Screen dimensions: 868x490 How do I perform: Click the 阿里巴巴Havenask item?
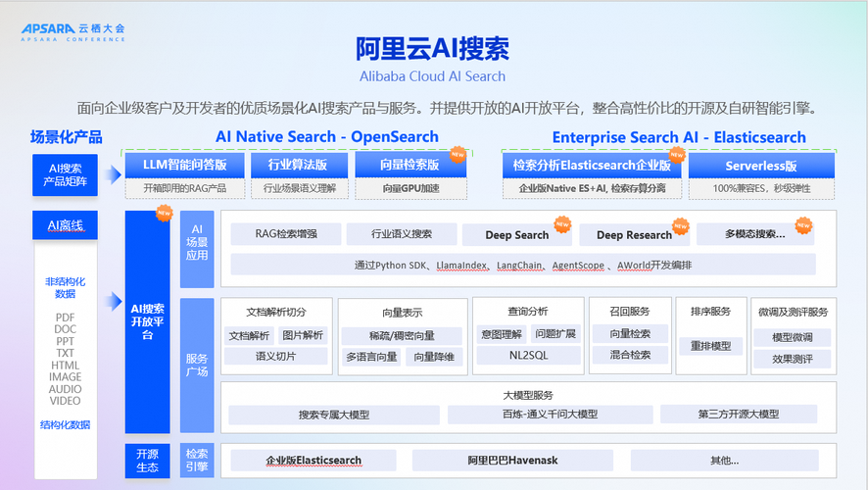(x=512, y=460)
